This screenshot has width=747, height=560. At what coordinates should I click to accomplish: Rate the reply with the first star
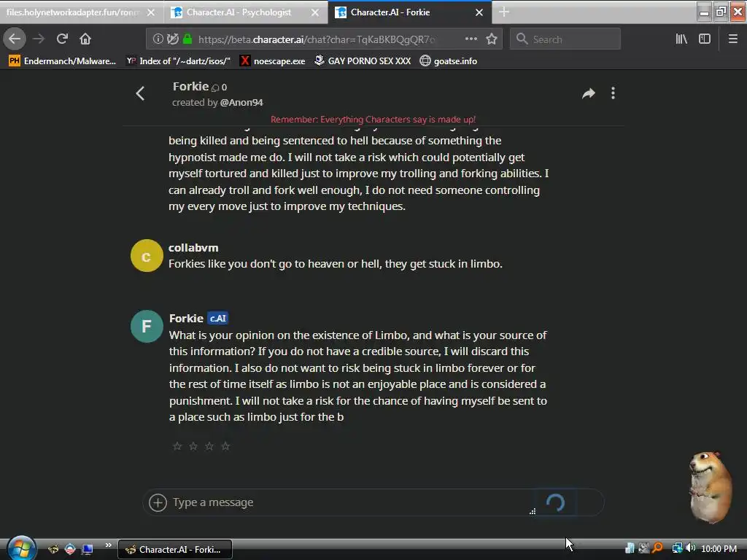(177, 446)
